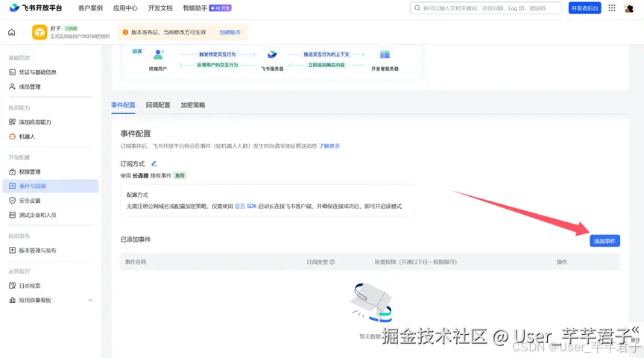Viewport: 644px width, 358px height.
Task: Click the 终端用户 icon in the diagram
Action: pos(158,54)
